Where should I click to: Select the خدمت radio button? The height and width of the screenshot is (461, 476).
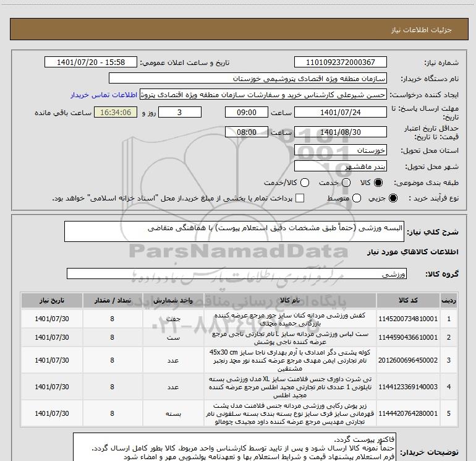click(346, 183)
